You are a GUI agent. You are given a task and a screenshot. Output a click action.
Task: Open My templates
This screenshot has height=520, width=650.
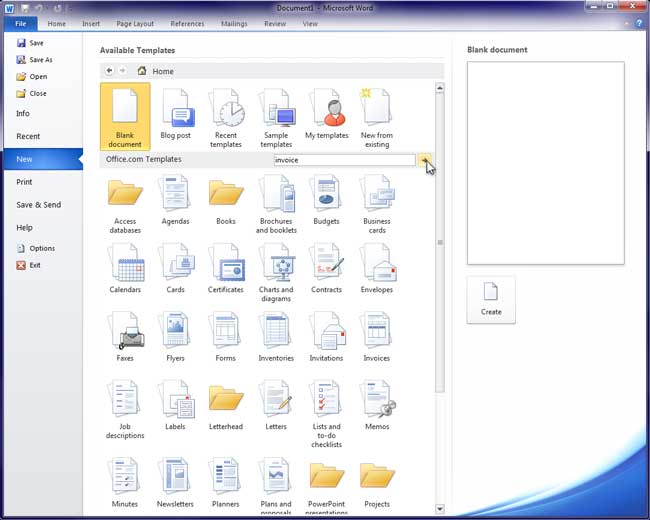[327, 114]
